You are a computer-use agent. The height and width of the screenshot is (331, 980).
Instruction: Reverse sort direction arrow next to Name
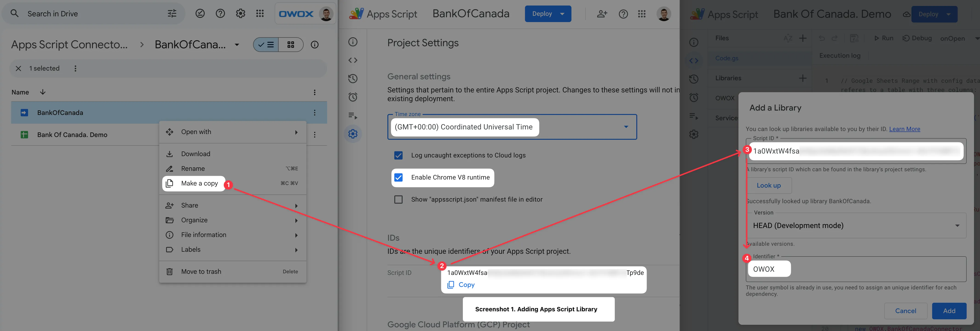pos(43,92)
